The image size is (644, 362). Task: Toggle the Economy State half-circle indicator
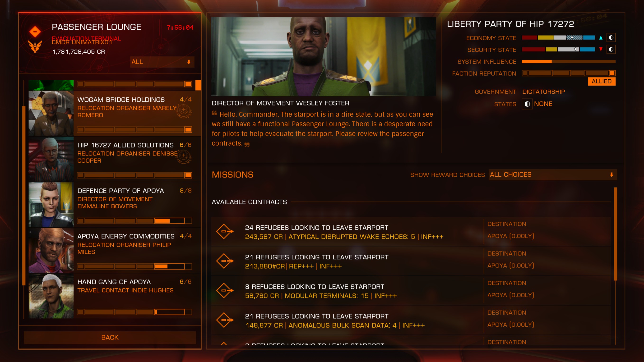coord(611,38)
